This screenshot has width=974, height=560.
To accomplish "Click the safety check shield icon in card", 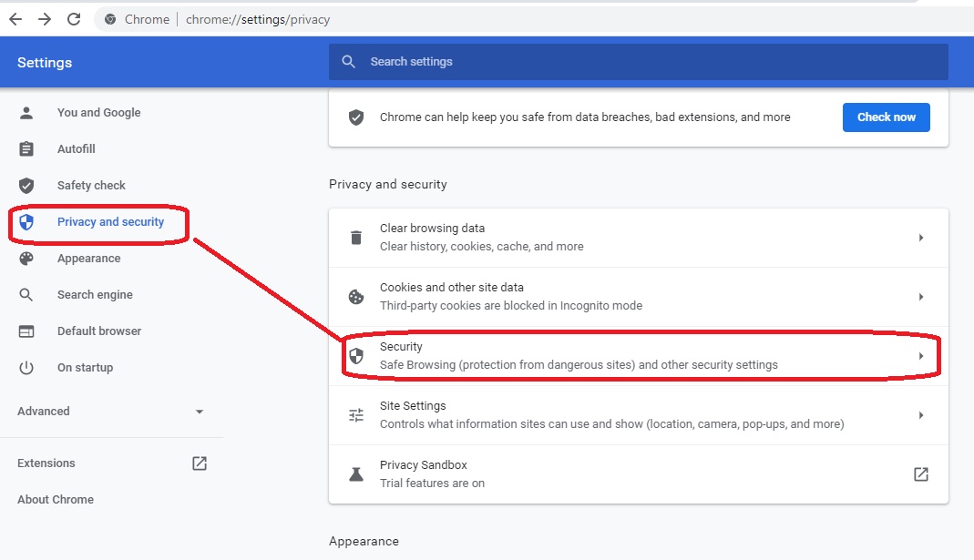I will [x=356, y=117].
